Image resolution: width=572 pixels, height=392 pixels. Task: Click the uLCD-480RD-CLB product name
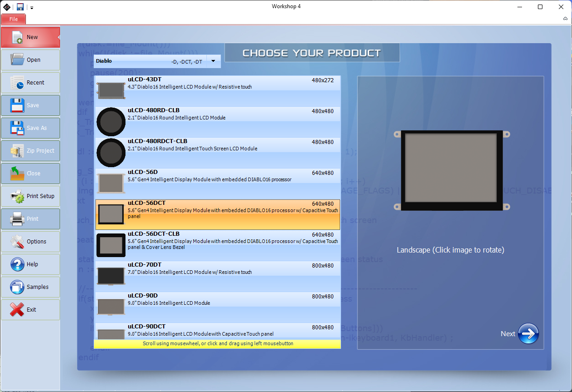[154, 110]
